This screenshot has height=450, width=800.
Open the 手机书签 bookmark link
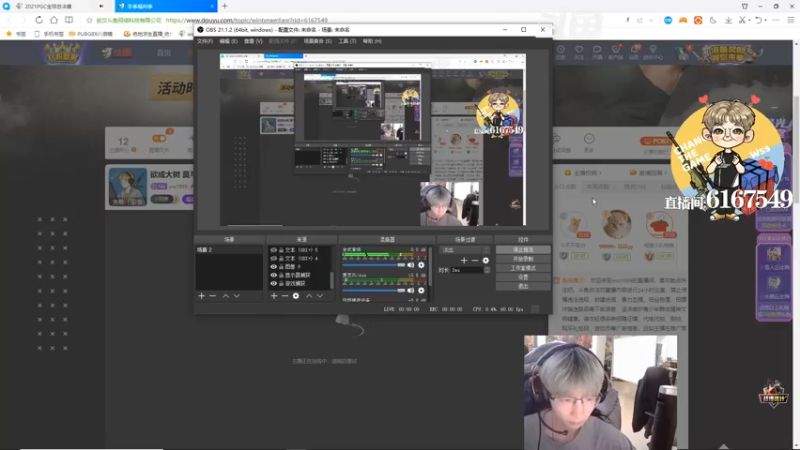[49, 34]
